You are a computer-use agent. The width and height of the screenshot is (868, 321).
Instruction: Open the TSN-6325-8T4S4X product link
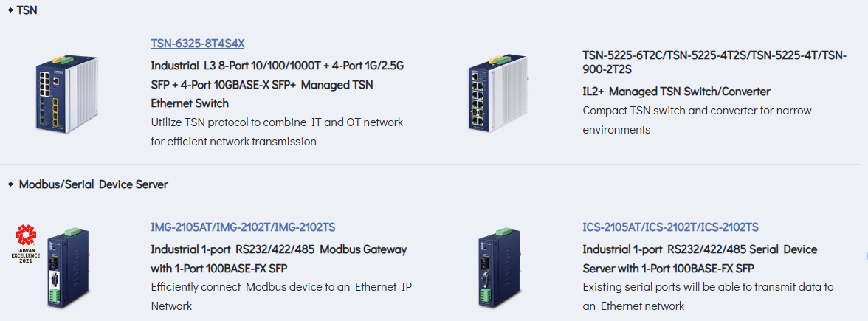point(198,44)
